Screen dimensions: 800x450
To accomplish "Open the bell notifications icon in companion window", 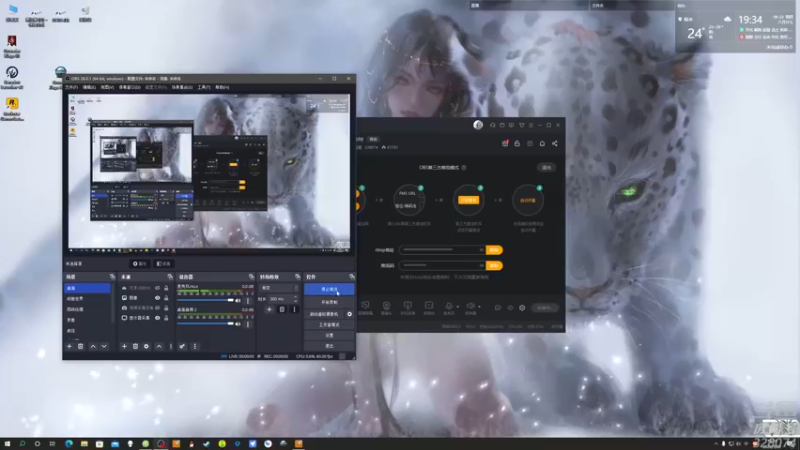I will click(x=542, y=143).
